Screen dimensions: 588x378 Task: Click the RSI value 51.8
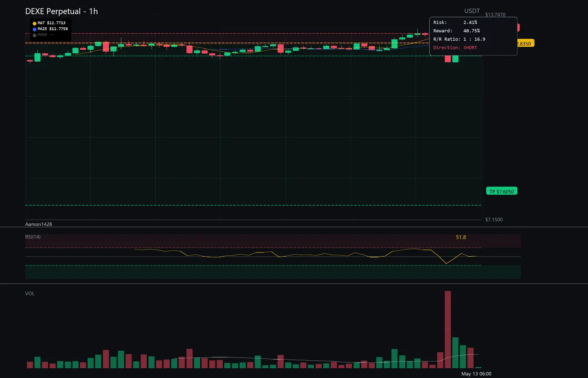click(x=461, y=237)
